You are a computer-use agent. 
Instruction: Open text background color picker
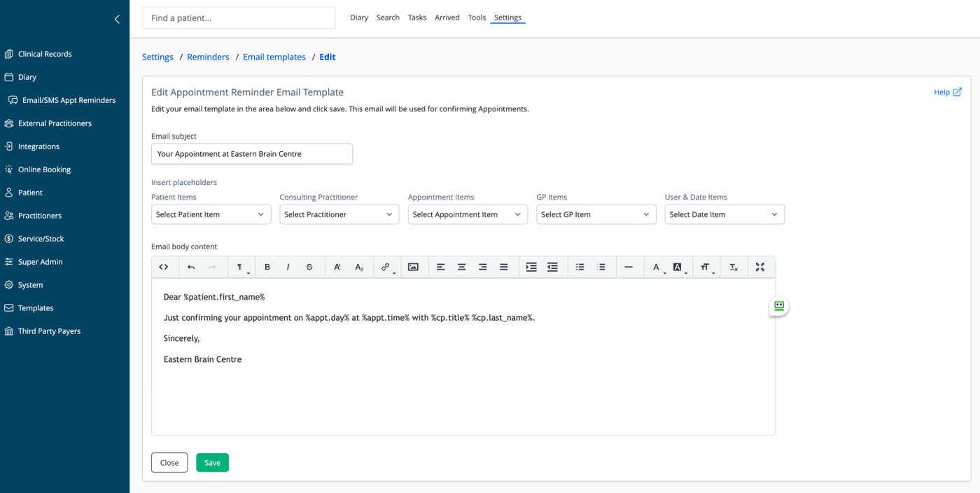point(678,267)
